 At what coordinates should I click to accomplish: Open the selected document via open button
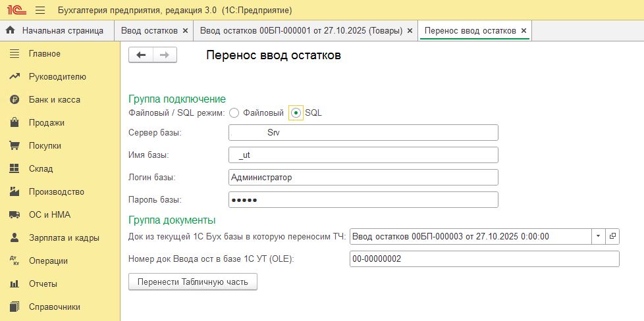[x=612, y=235]
